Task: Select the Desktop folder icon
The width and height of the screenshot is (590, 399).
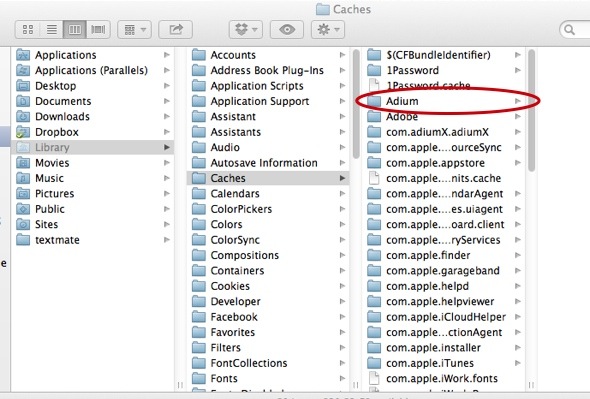Action: pyautogui.click(x=23, y=86)
